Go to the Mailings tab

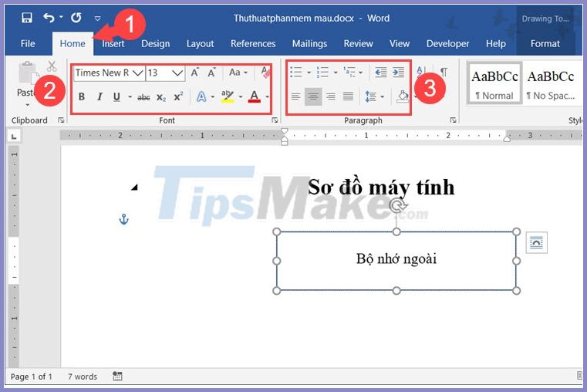[309, 44]
